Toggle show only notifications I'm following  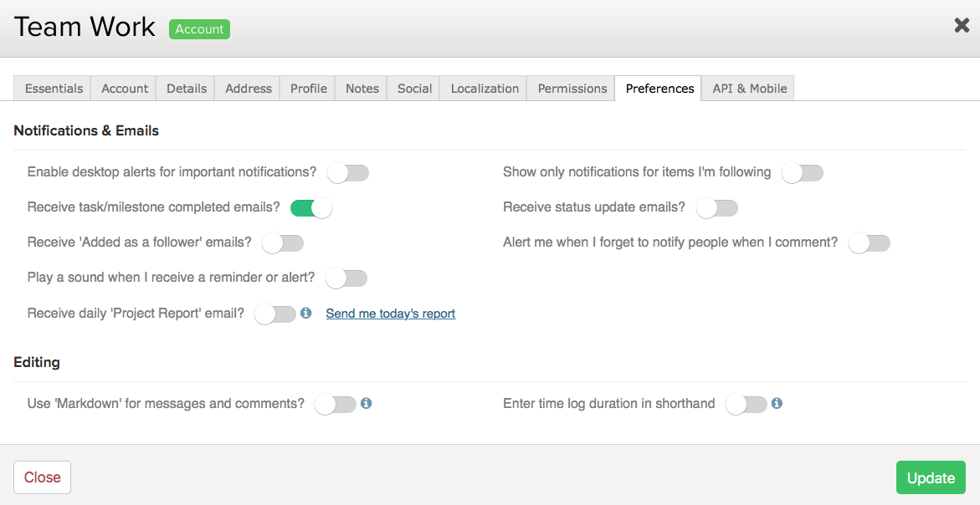click(803, 172)
